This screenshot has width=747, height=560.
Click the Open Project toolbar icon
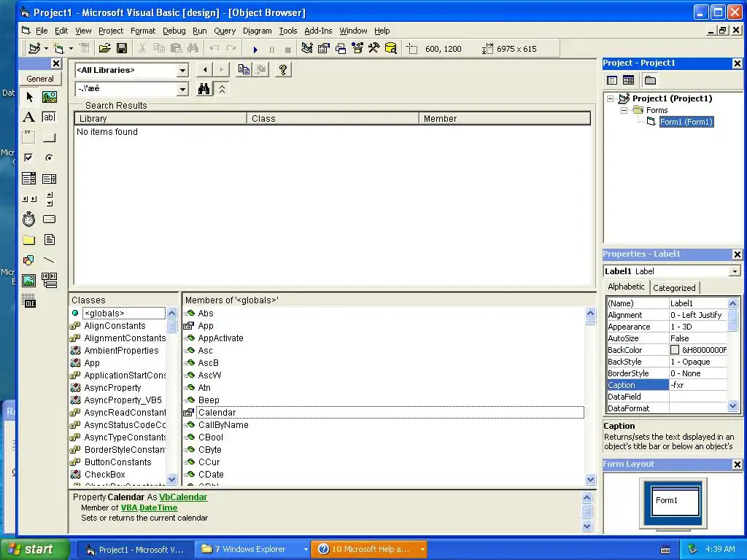[x=105, y=49]
